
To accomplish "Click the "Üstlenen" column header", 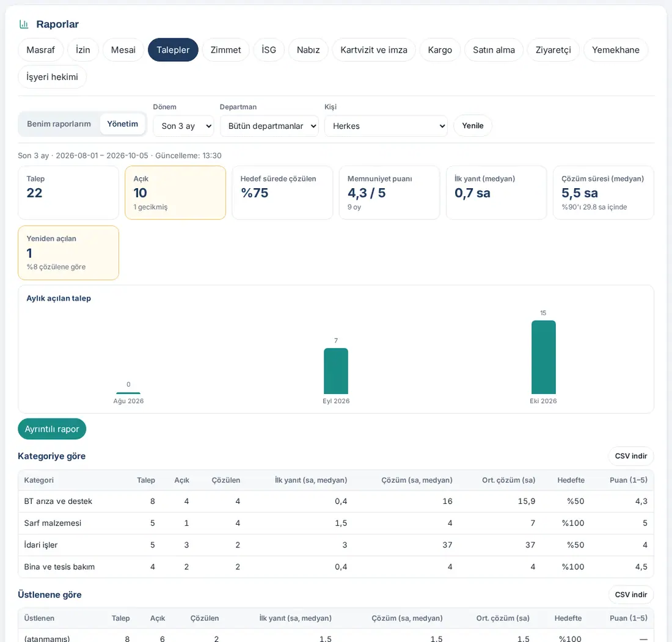I will 39,618.
